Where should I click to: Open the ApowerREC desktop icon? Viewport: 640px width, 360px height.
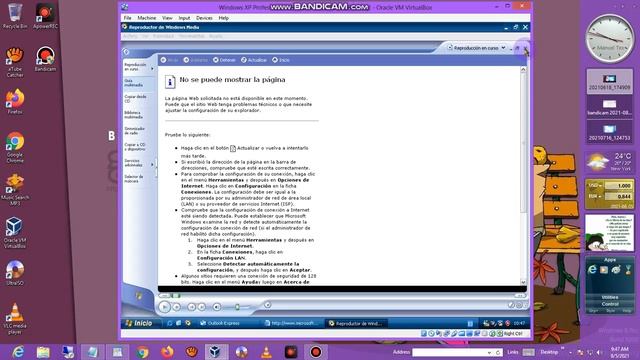pos(45,16)
